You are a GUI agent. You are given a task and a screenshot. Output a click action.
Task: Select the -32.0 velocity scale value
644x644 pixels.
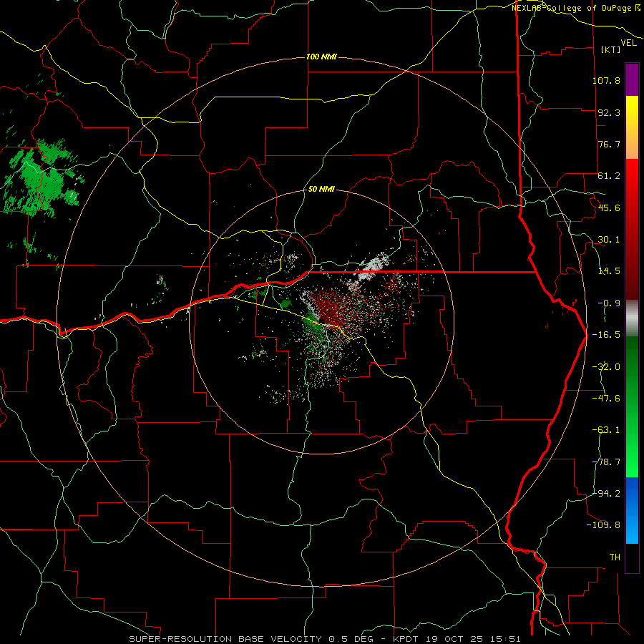(x=606, y=367)
